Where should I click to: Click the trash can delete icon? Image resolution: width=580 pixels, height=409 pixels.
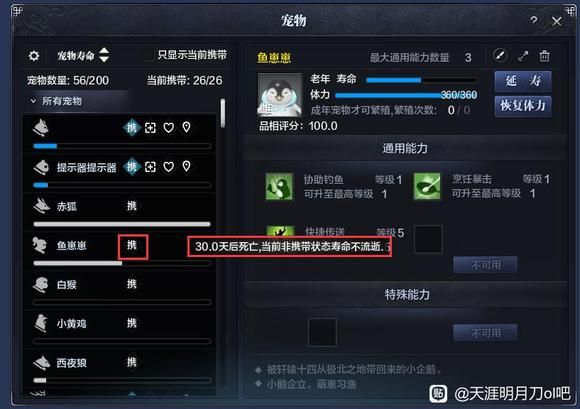pyautogui.click(x=544, y=56)
